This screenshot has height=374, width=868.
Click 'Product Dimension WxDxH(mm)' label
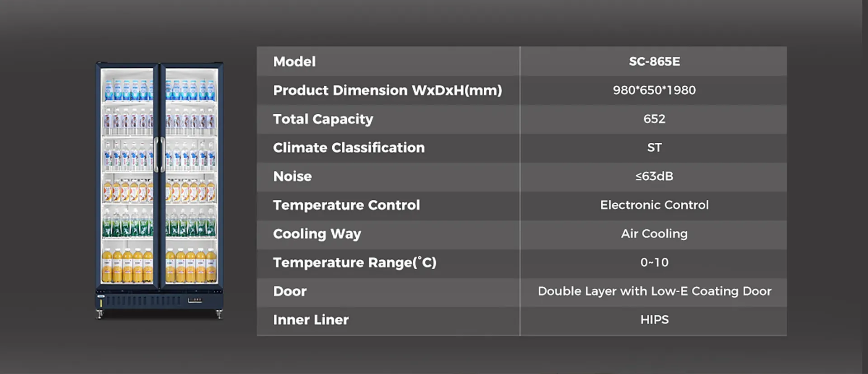click(x=387, y=90)
